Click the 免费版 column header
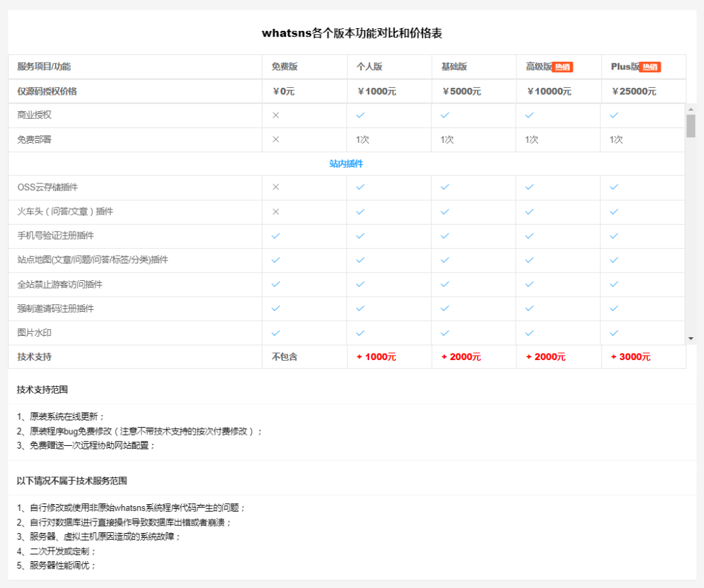The height and width of the screenshot is (588, 704). 285,67
